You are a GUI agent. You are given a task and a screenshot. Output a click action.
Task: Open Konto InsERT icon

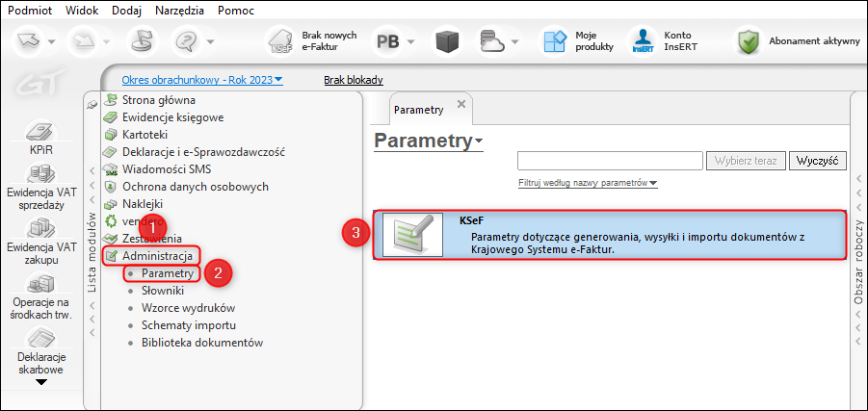(643, 42)
